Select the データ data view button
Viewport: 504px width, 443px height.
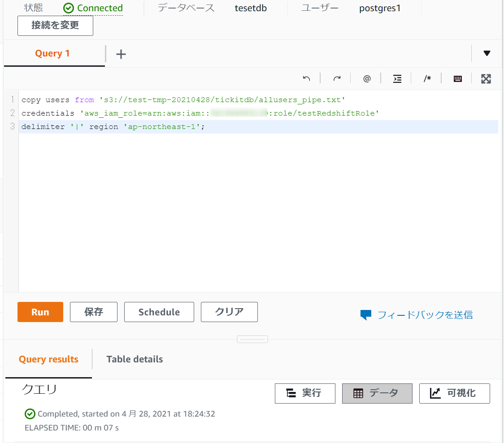pos(377,393)
